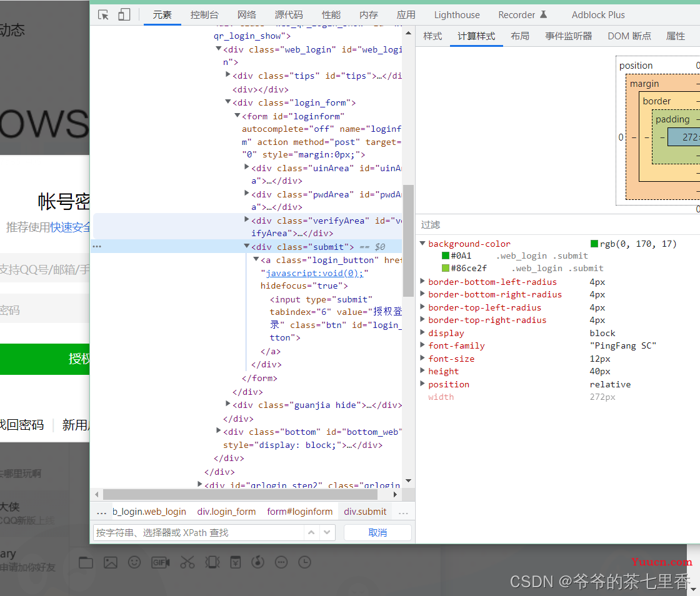Click the phone shake icon in chat toolbar

tap(212, 562)
